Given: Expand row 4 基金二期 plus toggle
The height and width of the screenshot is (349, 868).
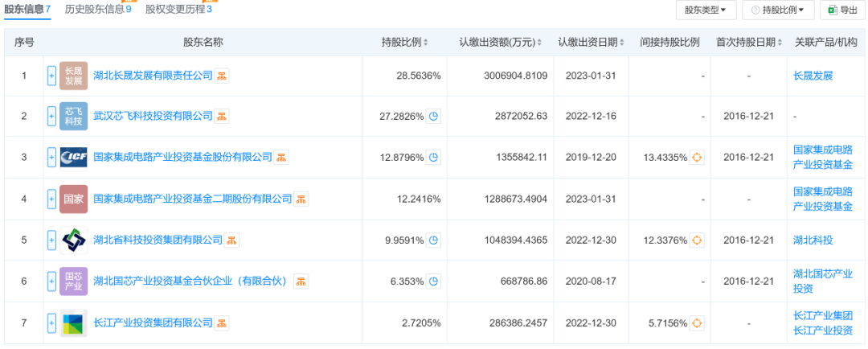Looking at the screenshot, I should pos(51,199).
